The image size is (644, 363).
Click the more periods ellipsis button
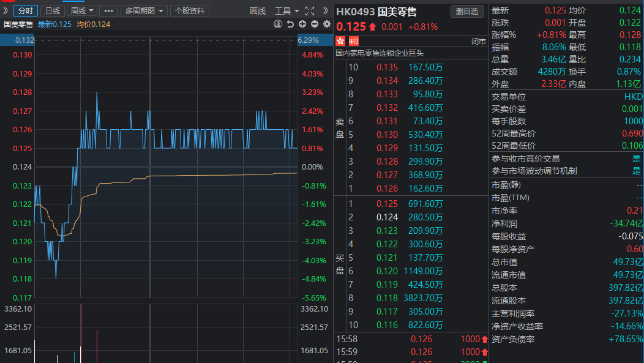click(108, 10)
